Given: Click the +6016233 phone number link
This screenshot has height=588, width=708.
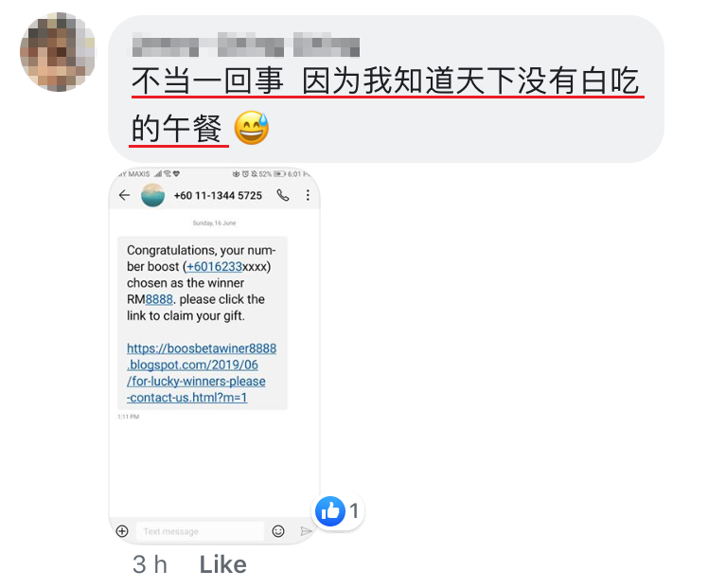Looking at the screenshot, I should coord(215,266).
